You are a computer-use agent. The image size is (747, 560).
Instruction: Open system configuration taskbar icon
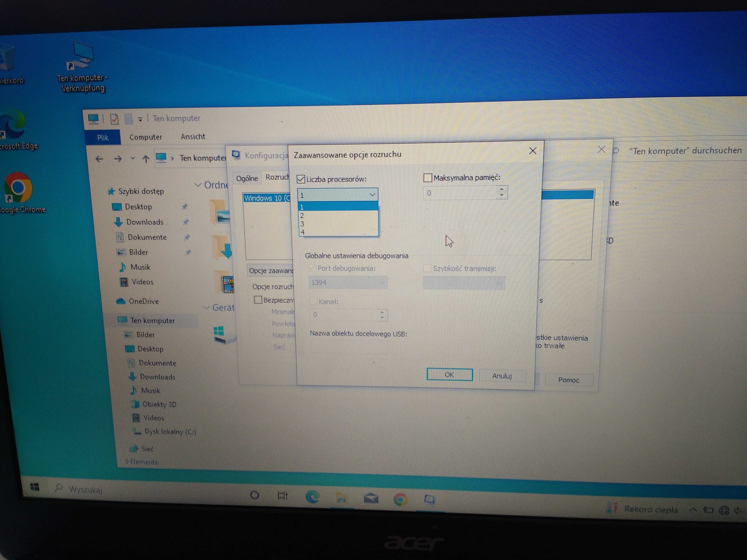[429, 499]
